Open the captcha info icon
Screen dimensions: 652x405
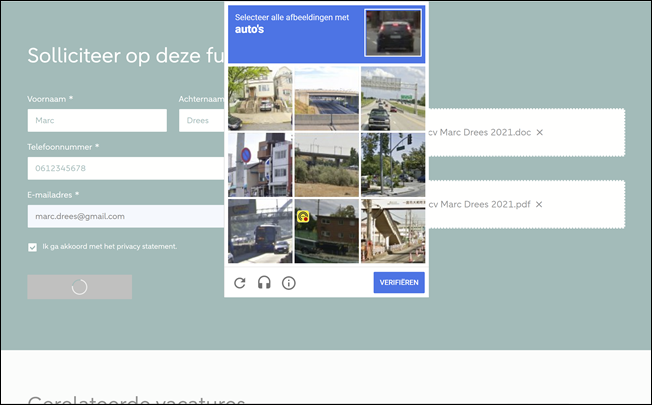289,283
